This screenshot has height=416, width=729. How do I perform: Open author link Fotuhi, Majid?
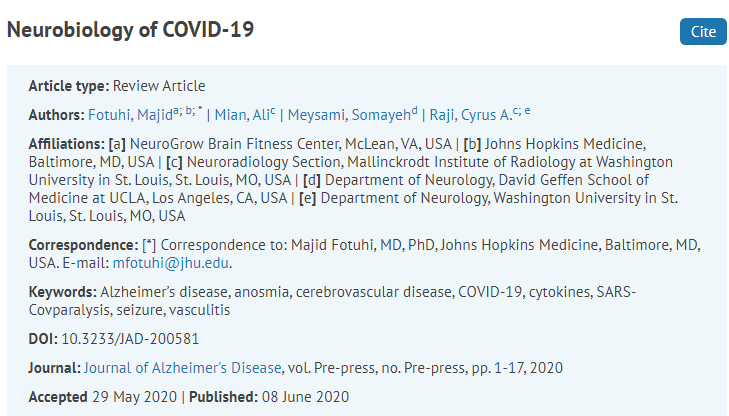131,115
